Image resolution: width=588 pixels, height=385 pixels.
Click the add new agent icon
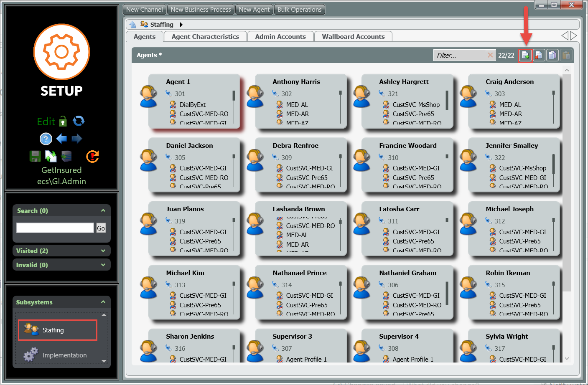pos(525,55)
